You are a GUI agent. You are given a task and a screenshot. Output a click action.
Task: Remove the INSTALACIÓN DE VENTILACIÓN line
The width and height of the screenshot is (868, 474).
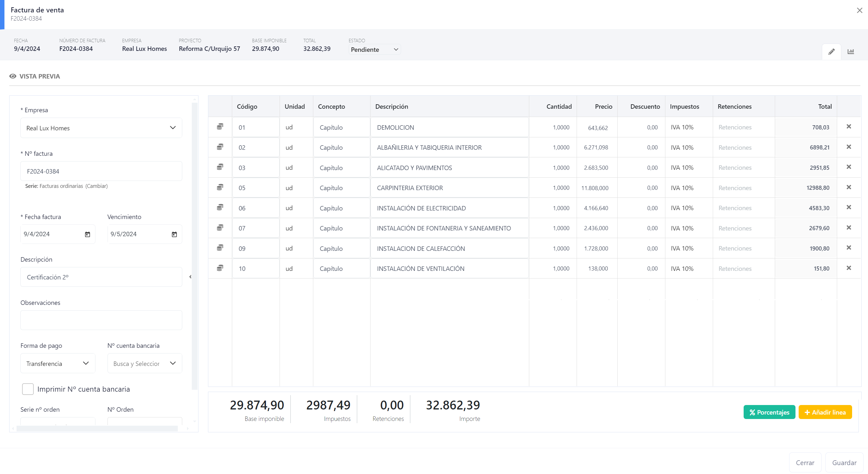coord(849,268)
